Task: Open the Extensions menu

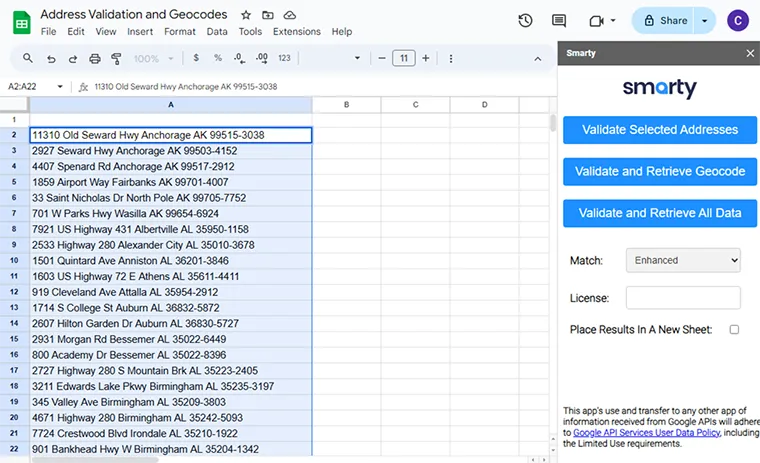Action: tap(296, 32)
